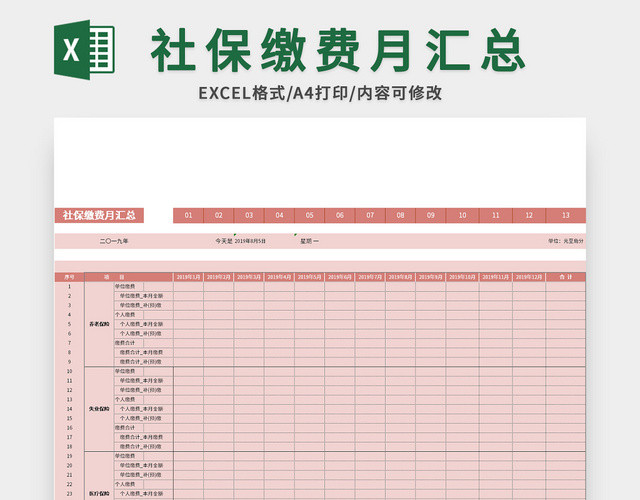Select the 今天是 2019年8月5日 date cell

(240, 241)
